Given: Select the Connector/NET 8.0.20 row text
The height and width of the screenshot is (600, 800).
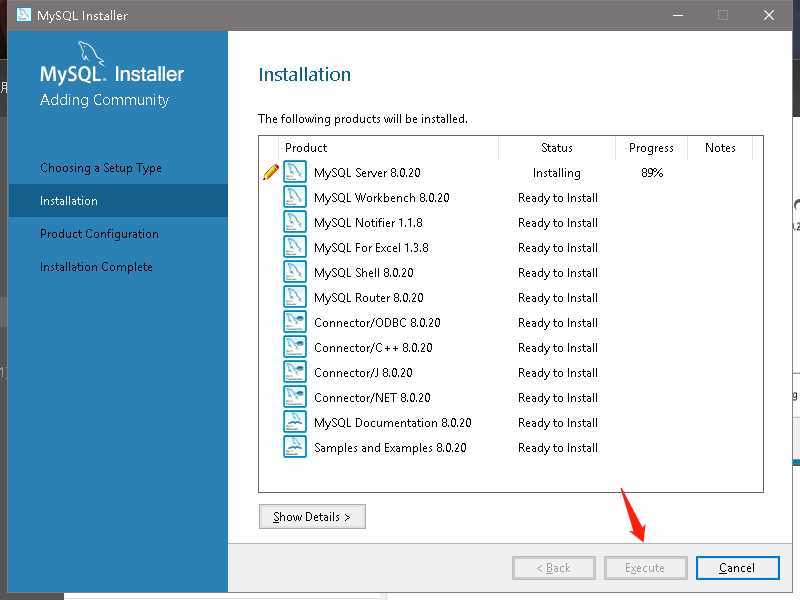Looking at the screenshot, I should tap(372, 398).
